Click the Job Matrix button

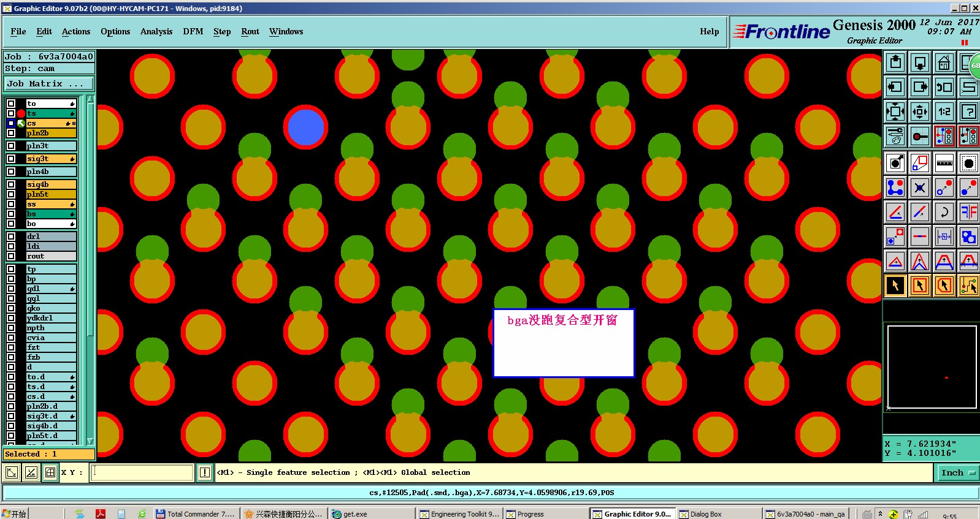point(50,83)
